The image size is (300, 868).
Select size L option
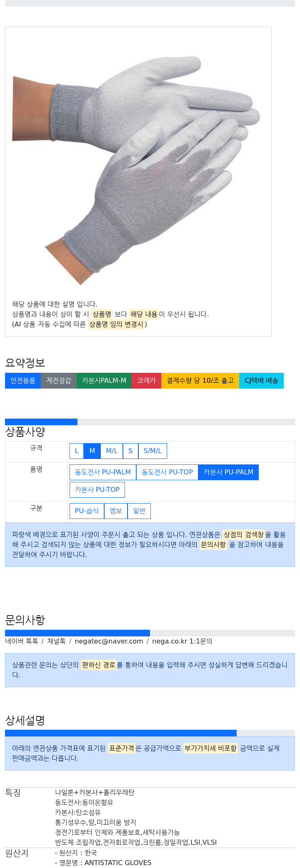click(77, 451)
